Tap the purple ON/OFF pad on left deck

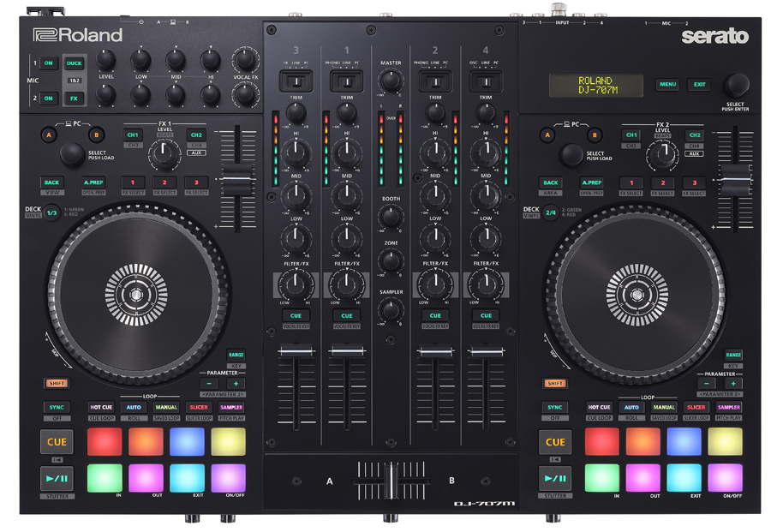tap(229, 477)
